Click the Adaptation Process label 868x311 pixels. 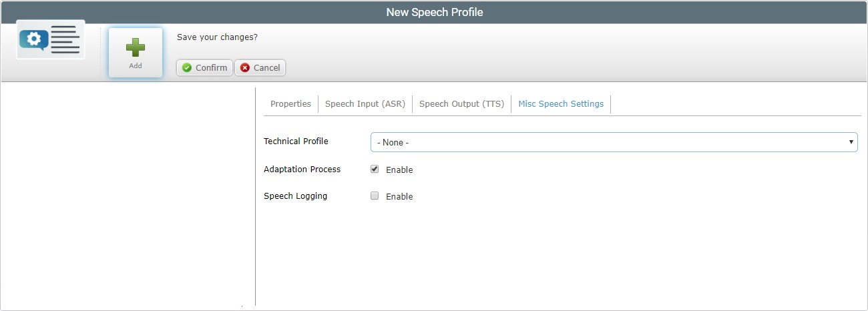(302, 170)
